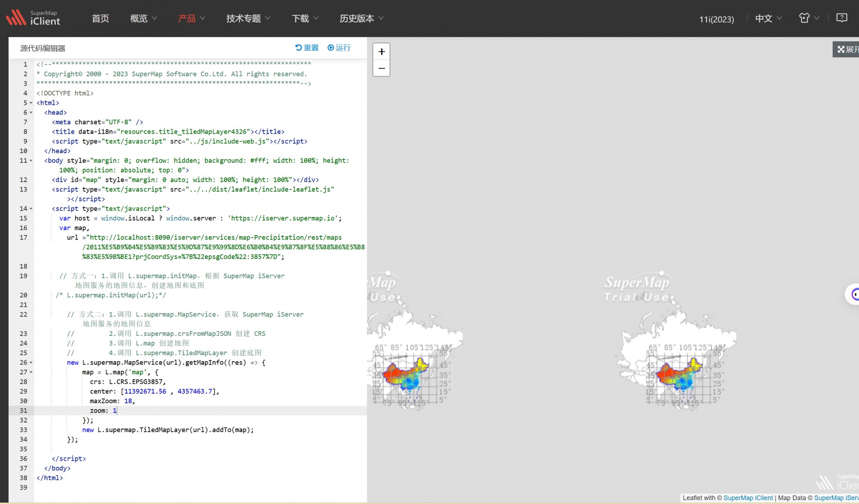
Task: Click the maxZoom: 18 code line
Action: click(x=112, y=401)
